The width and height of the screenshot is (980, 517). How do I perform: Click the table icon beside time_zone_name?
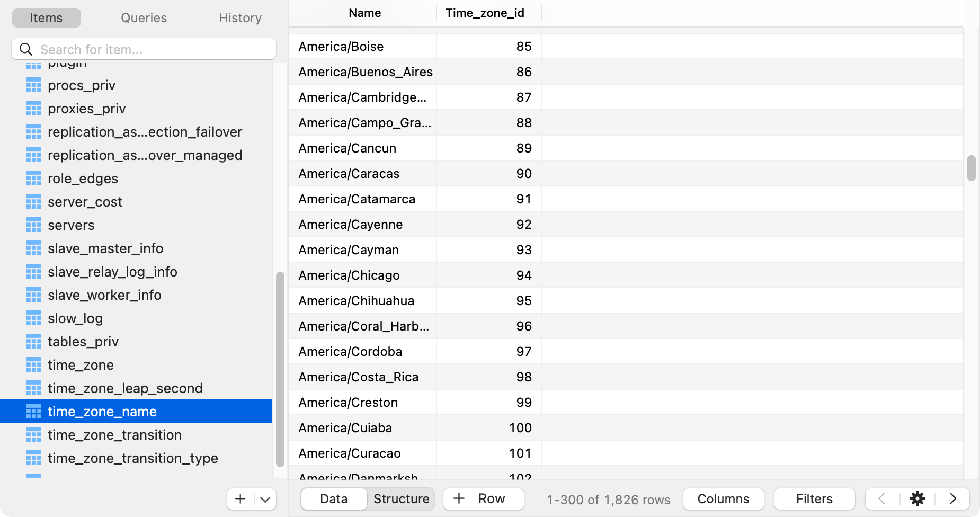[x=34, y=412]
